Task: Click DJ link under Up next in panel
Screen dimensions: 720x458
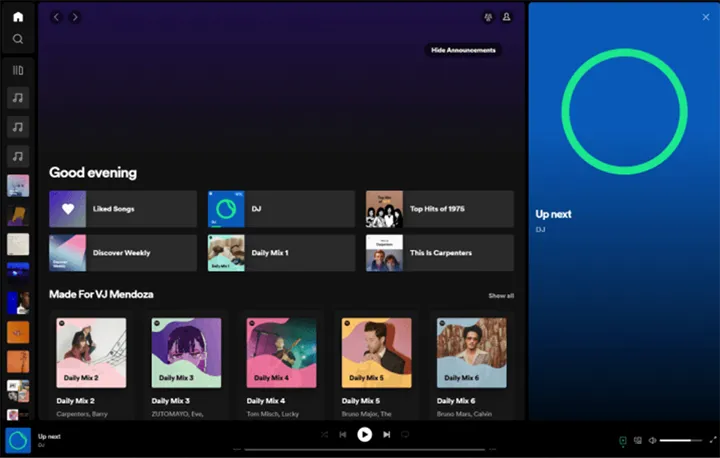Action: pos(540,229)
